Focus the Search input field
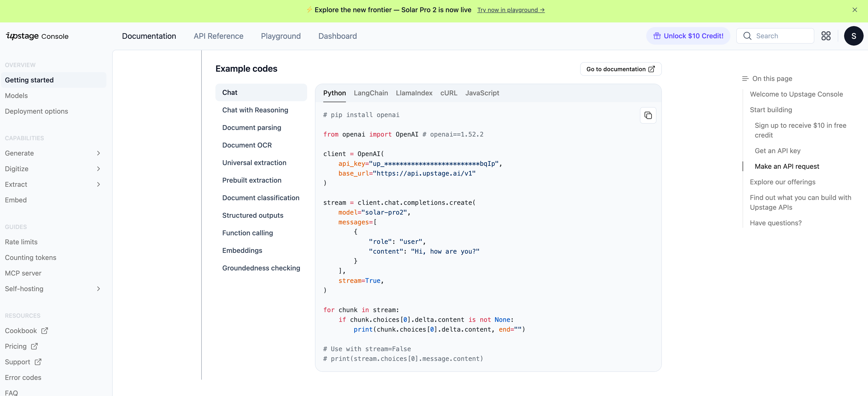Viewport: 868px width, 396px height. pyautogui.click(x=782, y=36)
